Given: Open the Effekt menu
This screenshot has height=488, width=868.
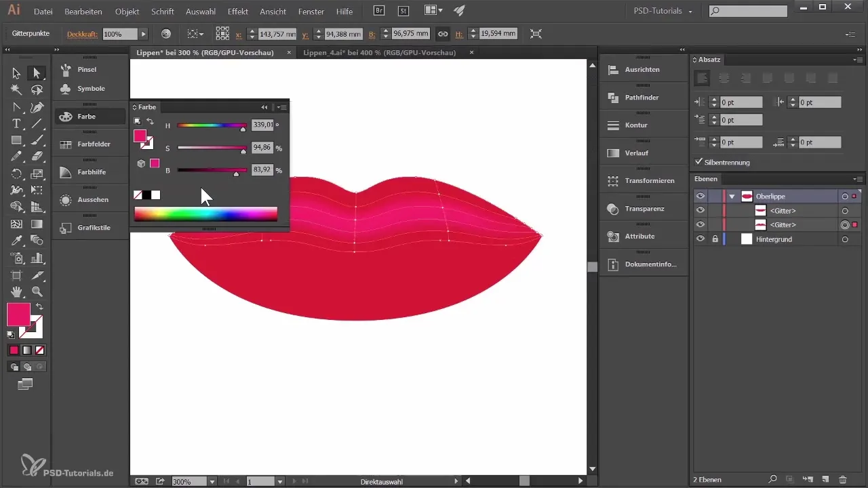Looking at the screenshot, I should tap(238, 12).
